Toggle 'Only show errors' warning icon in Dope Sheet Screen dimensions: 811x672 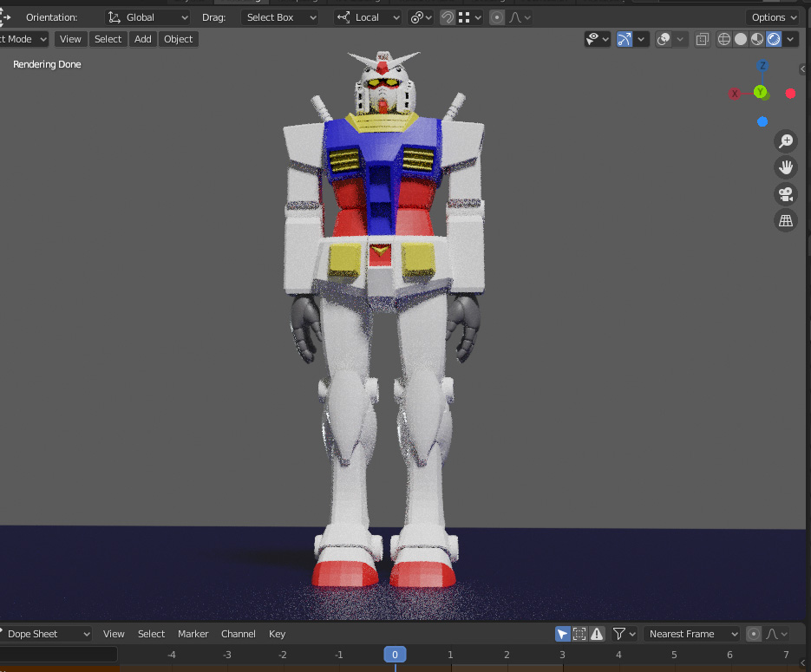597,634
